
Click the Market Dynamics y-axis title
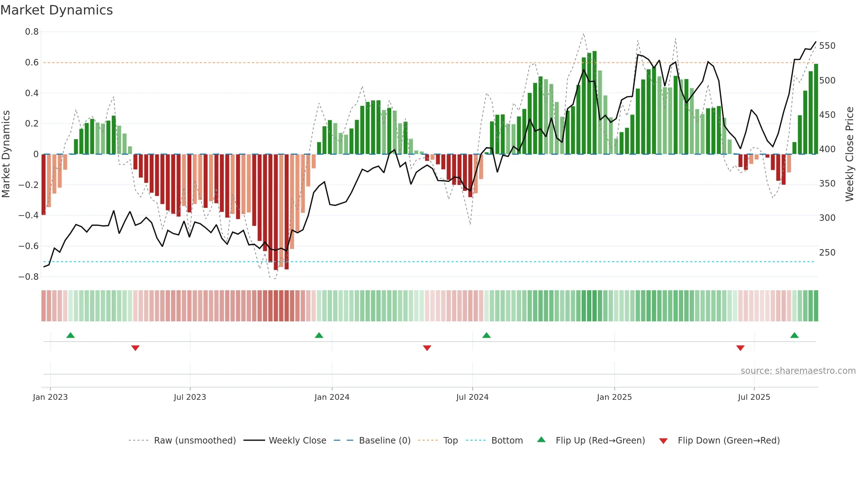6,154
